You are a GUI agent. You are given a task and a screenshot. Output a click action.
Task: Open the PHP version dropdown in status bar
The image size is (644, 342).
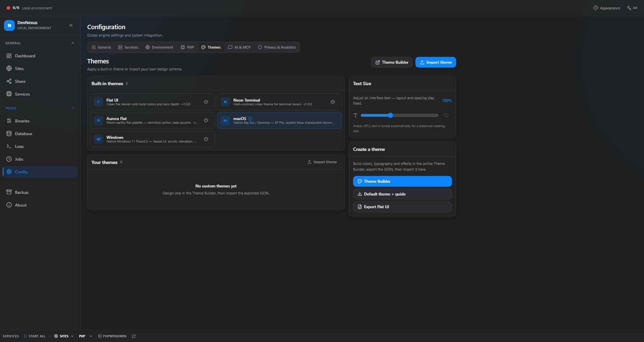86,336
